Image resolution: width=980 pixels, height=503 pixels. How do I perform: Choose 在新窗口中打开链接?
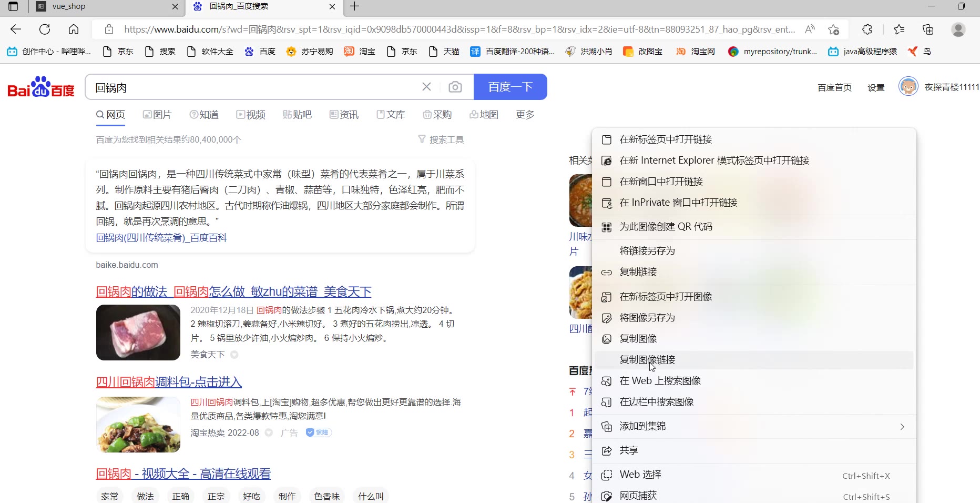click(754, 182)
